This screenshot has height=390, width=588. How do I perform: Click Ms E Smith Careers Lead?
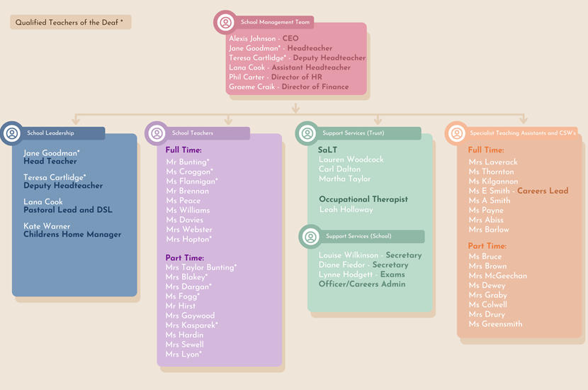coord(518,191)
